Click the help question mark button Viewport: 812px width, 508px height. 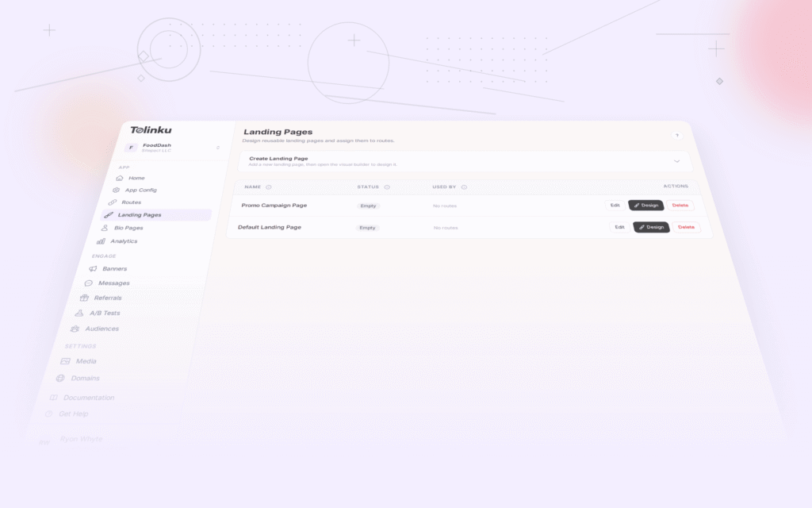click(677, 136)
